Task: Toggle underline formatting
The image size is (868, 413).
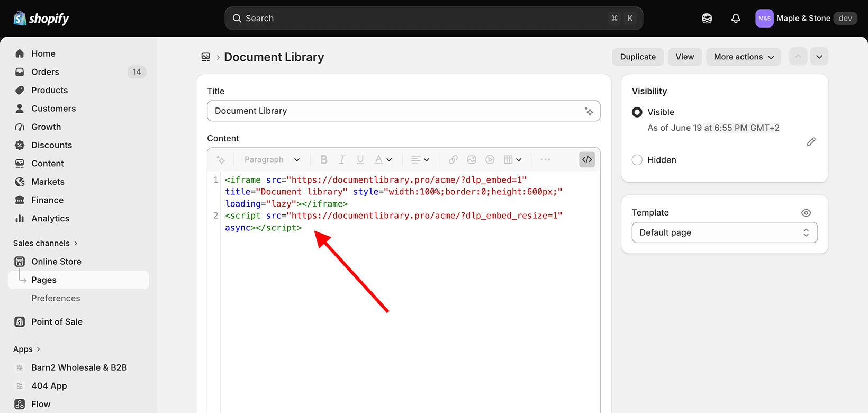Action: (x=360, y=159)
